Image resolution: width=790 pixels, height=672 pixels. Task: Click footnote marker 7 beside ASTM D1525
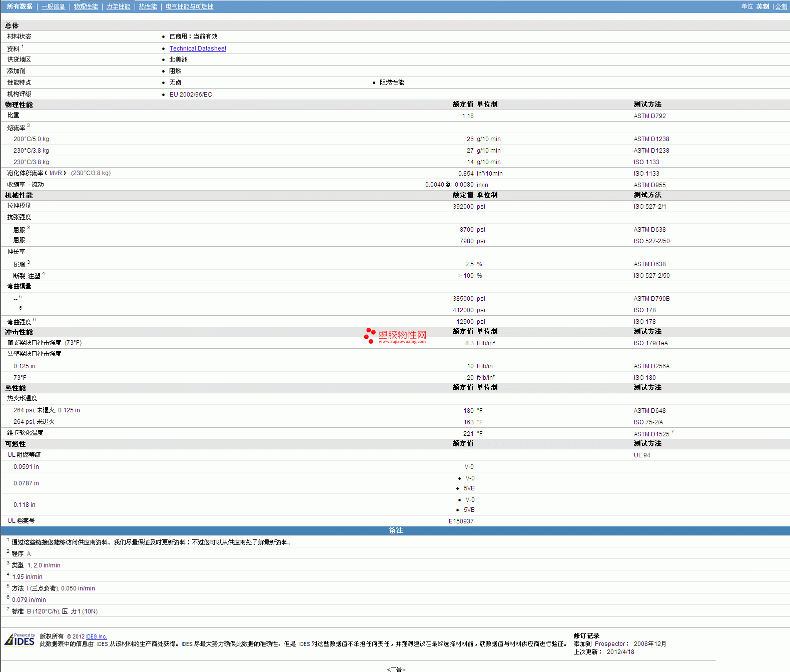coord(672,432)
